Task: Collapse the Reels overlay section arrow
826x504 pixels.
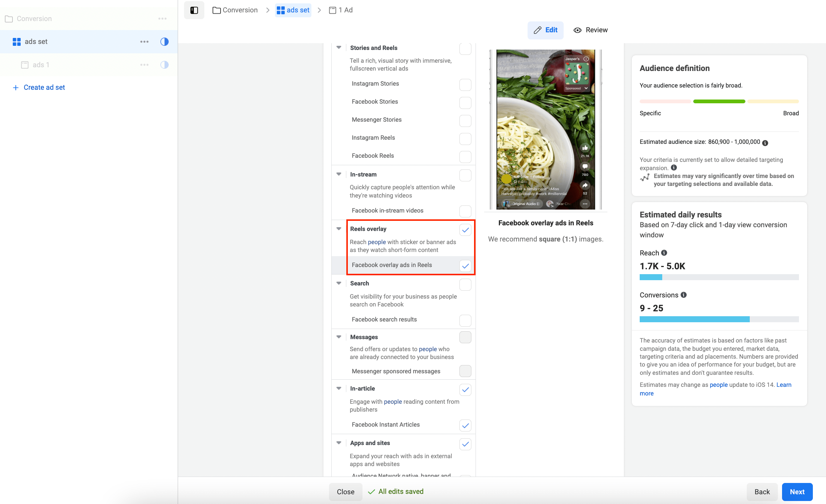Action: coord(339,229)
